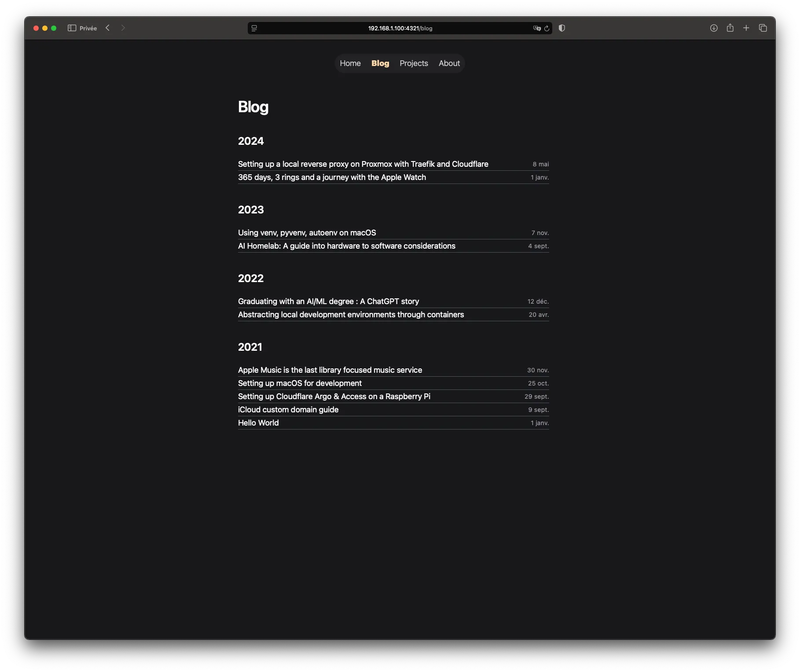This screenshot has width=800, height=672.
Task: Open the Traefik and Cloudflare reverse proxy post
Action: pyautogui.click(x=363, y=164)
